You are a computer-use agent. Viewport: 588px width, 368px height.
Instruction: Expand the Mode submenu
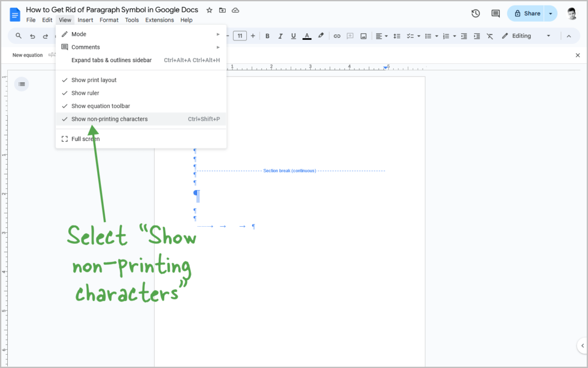tap(141, 34)
